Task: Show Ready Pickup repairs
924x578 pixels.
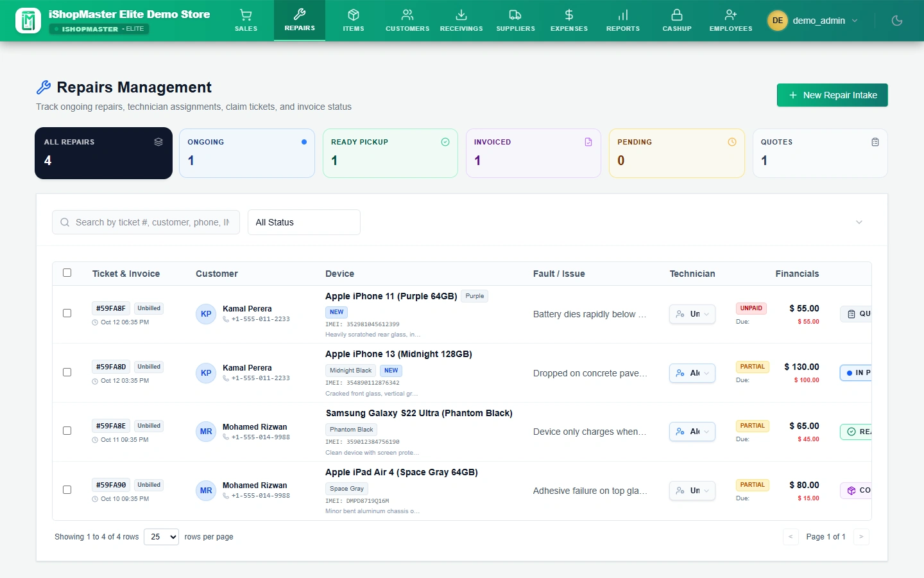Action: coord(390,153)
